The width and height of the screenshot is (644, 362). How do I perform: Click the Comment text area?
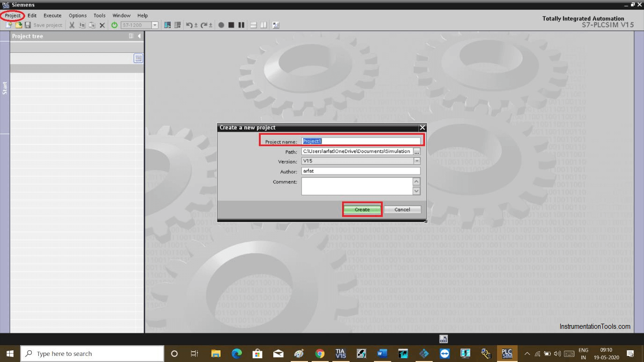(x=357, y=186)
